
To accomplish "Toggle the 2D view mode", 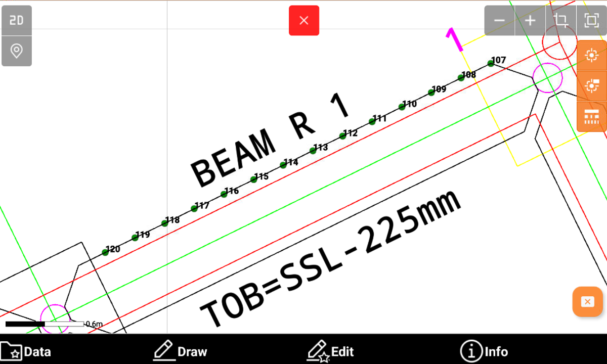I will (17, 20).
